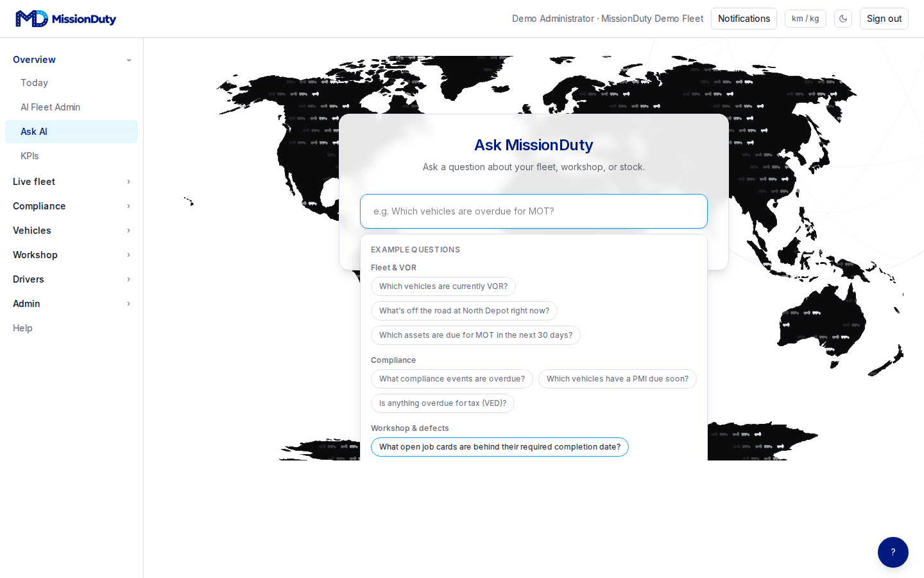This screenshot has height=578, width=924.
Task: Expand the Vehicles section
Action: point(71,231)
